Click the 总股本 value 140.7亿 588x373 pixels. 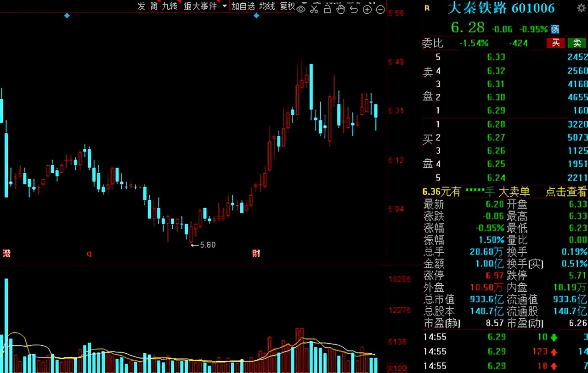487,311
